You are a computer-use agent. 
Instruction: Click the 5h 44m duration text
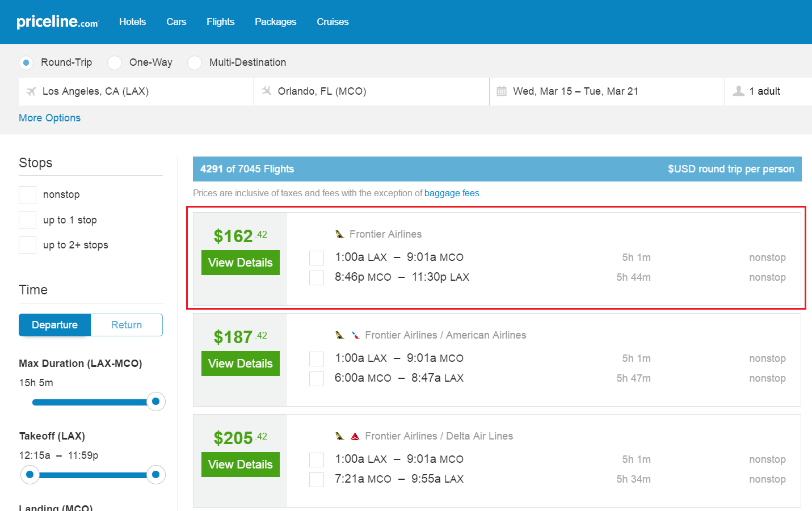click(x=633, y=277)
